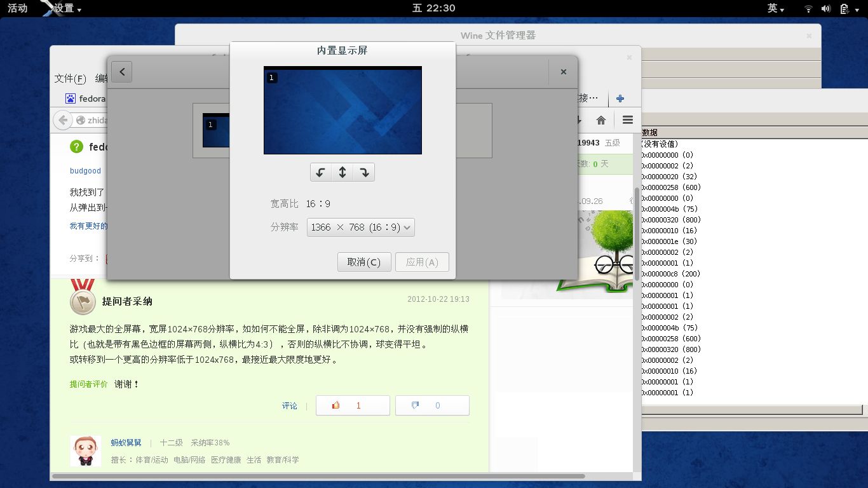Open the 蚂蚁舅舅 profile link
Image resolution: width=868 pixels, height=488 pixels.
tap(126, 443)
